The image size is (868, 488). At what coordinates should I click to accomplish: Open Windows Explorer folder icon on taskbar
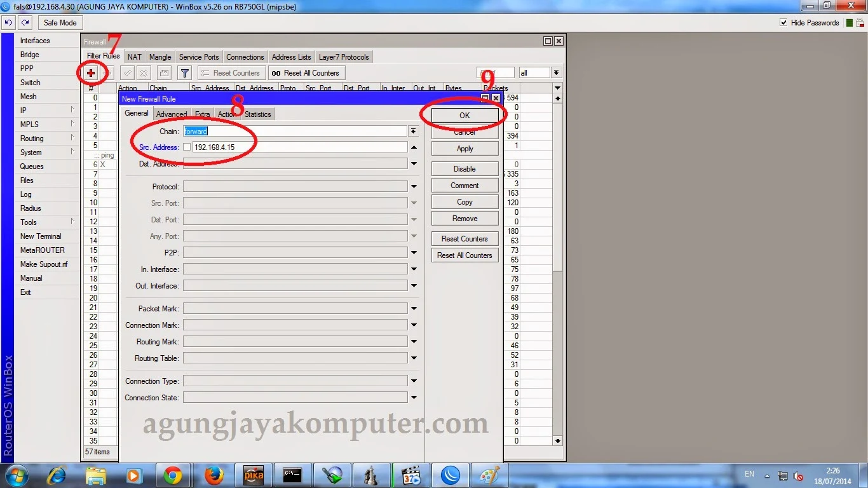coord(96,475)
